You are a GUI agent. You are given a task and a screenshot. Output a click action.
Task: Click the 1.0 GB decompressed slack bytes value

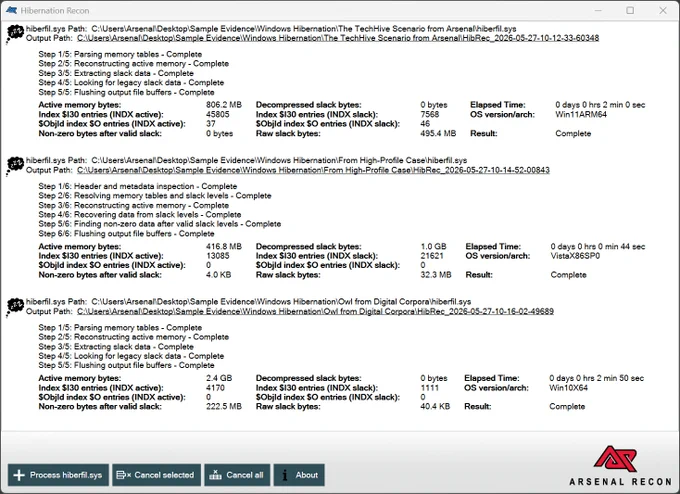coord(433,246)
